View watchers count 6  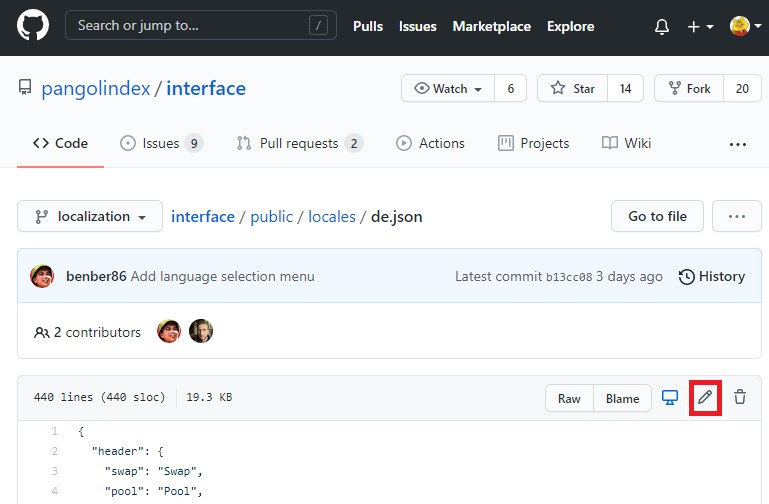tap(510, 88)
